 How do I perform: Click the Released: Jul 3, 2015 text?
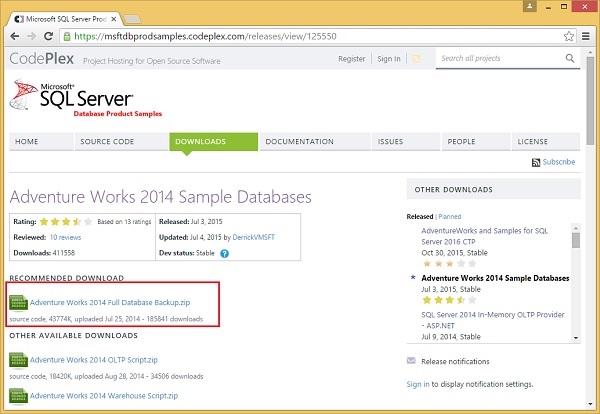point(191,222)
